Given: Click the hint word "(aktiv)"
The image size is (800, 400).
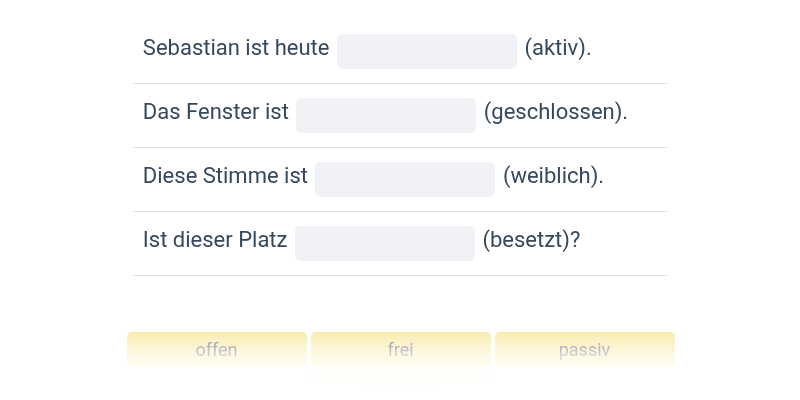Looking at the screenshot, I should (558, 48).
